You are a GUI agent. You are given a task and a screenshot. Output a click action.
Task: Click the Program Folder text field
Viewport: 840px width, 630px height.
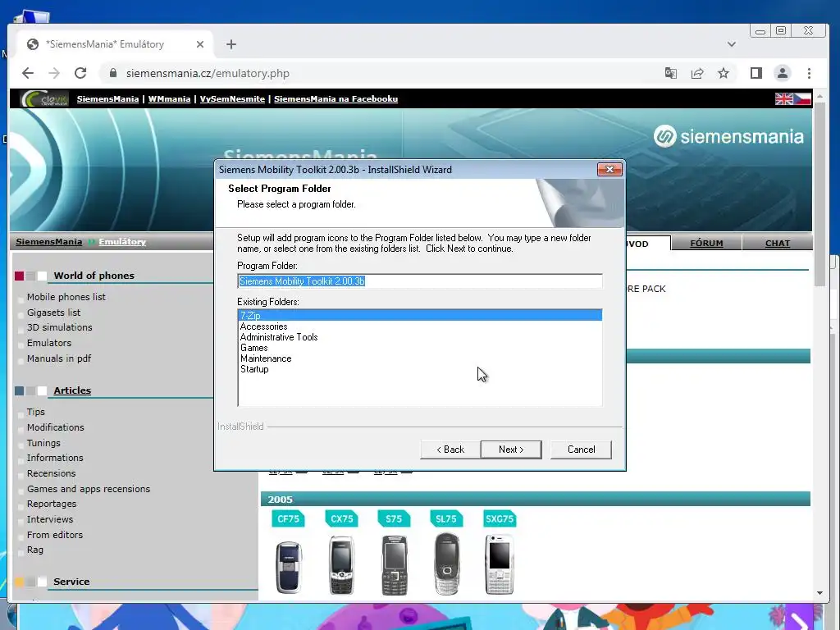pos(419,281)
